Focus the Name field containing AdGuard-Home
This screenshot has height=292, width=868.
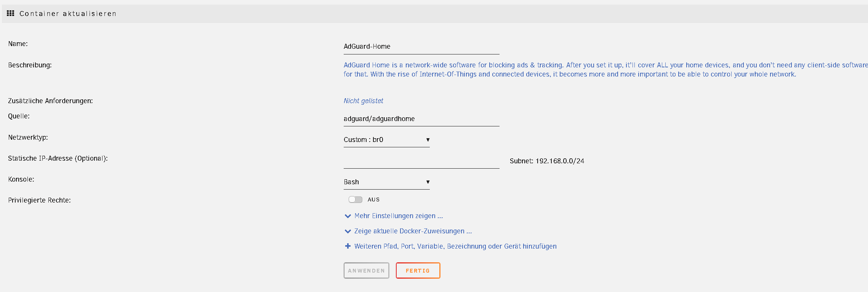pos(421,46)
